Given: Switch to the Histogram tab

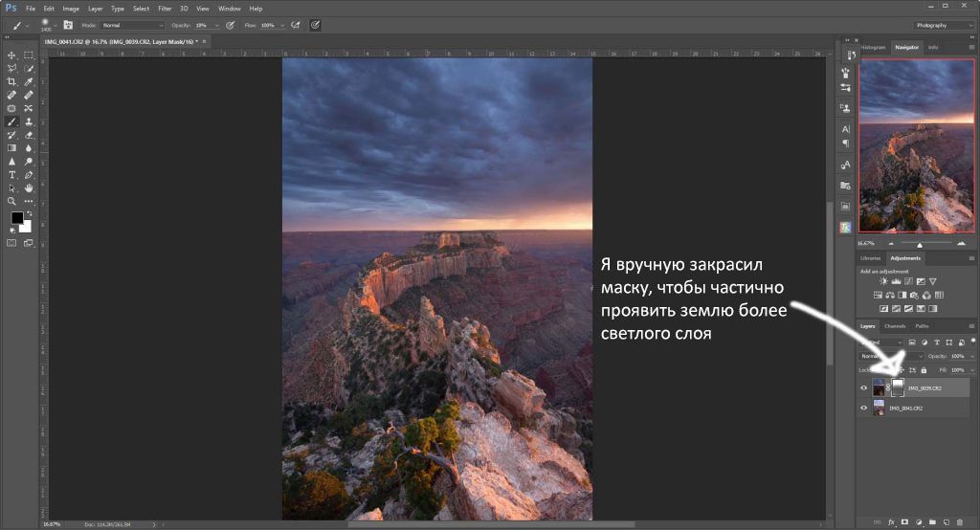Looking at the screenshot, I should (873, 47).
